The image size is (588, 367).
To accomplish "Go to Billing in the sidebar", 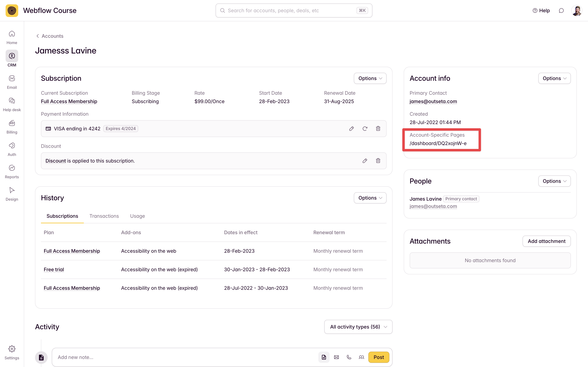I will pos(12,127).
